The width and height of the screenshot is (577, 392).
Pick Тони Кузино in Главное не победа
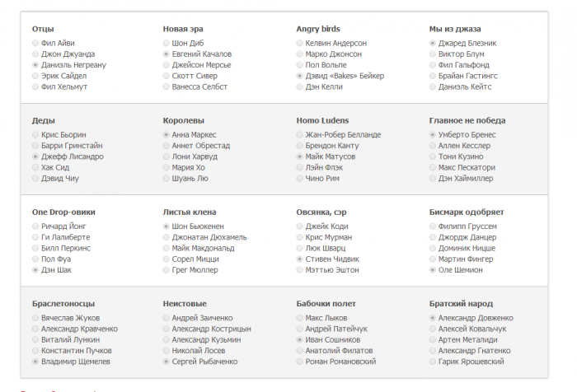[433, 156]
